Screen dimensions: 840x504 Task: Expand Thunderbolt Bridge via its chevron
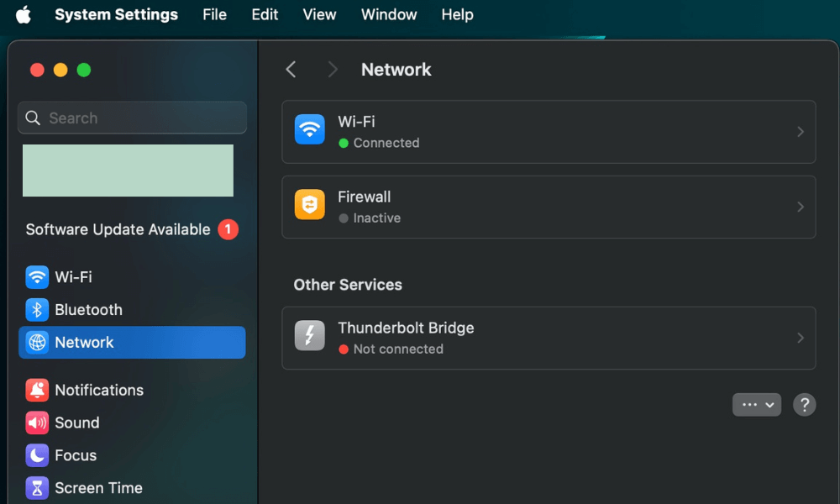coord(800,338)
